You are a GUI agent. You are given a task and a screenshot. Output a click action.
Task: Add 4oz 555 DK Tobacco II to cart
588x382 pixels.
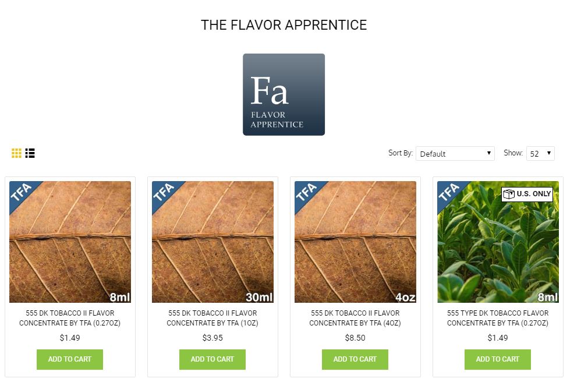tap(355, 359)
